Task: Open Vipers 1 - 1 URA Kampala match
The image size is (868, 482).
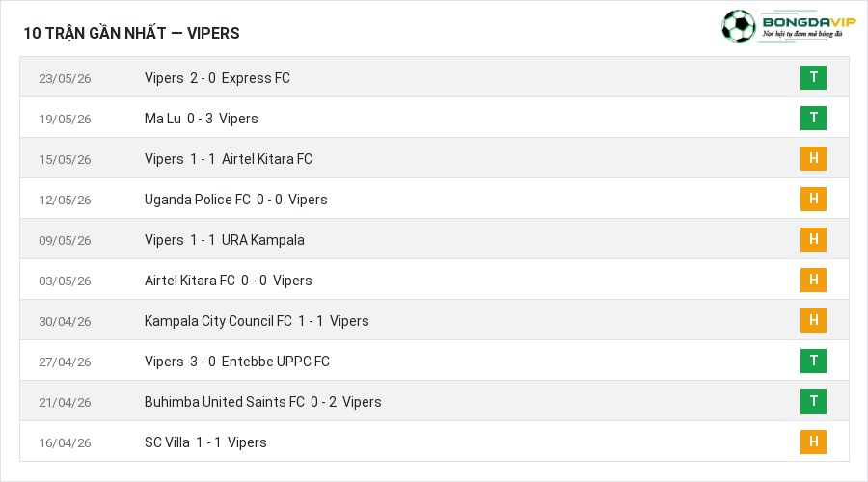Action: pyautogui.click(x=224, y=240)
